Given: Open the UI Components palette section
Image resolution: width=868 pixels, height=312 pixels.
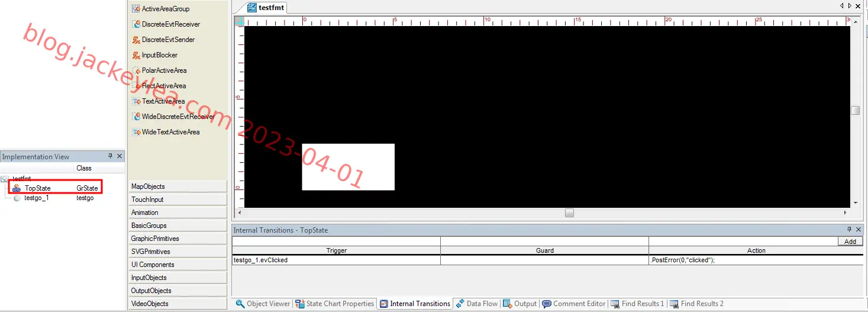Looking at the screenshot, I should tap(178, 265).
